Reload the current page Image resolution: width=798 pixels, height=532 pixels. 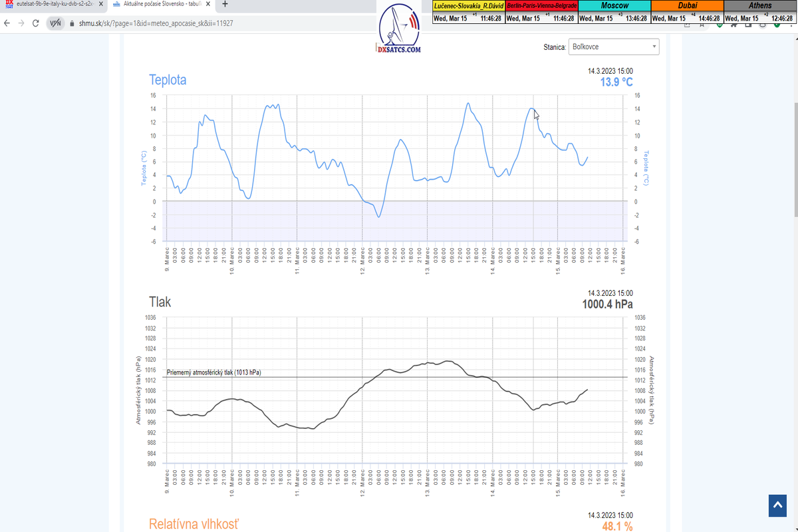[35, 23]
